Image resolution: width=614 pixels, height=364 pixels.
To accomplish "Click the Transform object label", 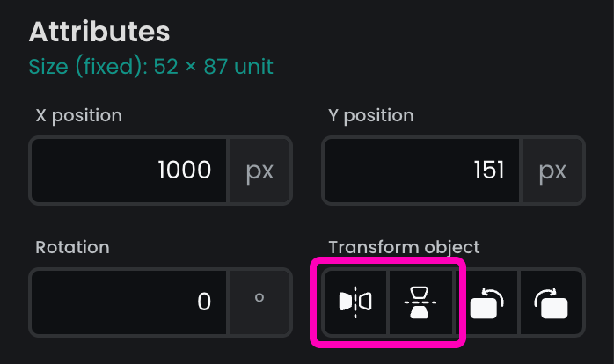I will [404, 247].
